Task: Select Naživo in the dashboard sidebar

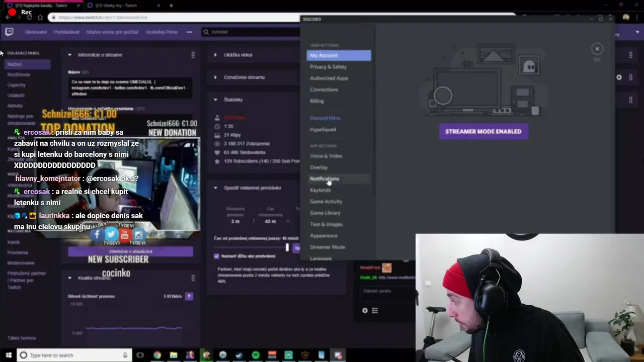Action: tap(28, 64)
